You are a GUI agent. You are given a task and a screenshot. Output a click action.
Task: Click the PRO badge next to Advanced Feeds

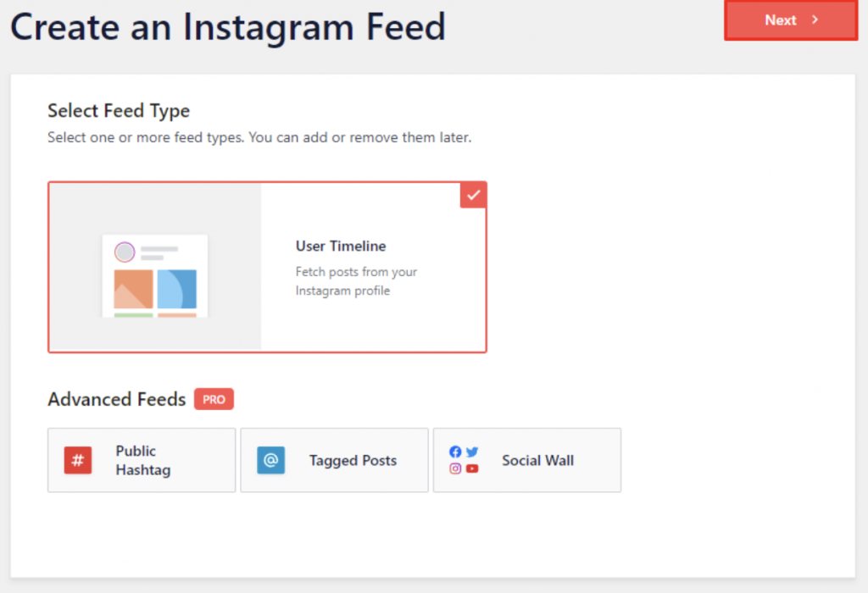click(x=214, y=398)
